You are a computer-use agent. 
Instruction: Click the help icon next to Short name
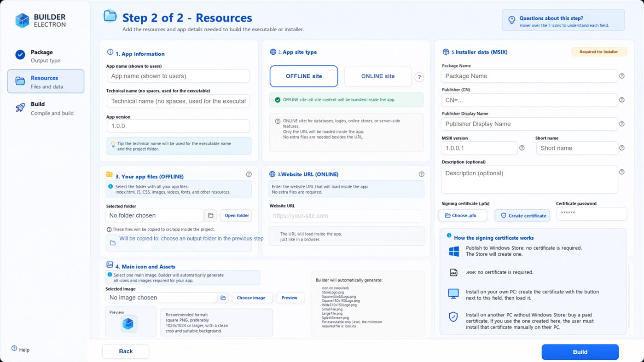[x=621, y=148]
